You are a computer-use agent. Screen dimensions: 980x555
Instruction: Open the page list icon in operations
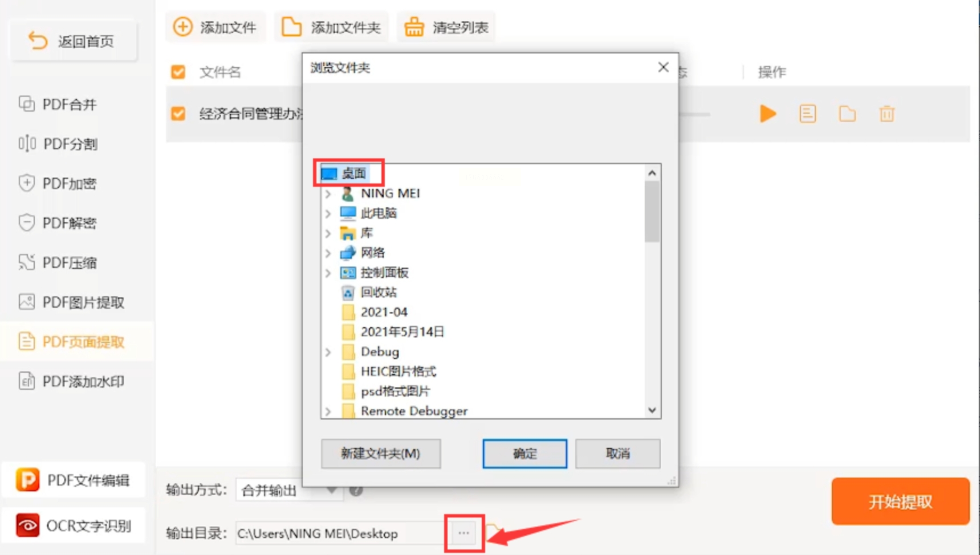[807, 114]
